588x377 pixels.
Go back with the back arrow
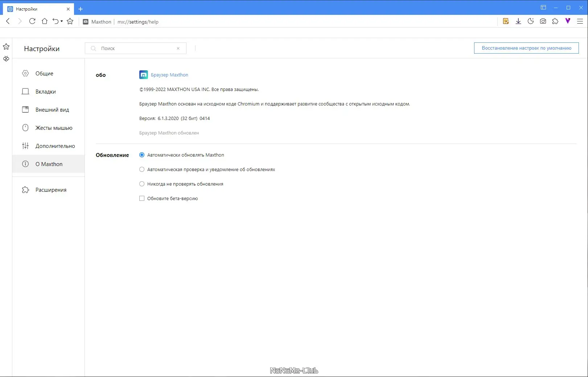click(8, 21)
